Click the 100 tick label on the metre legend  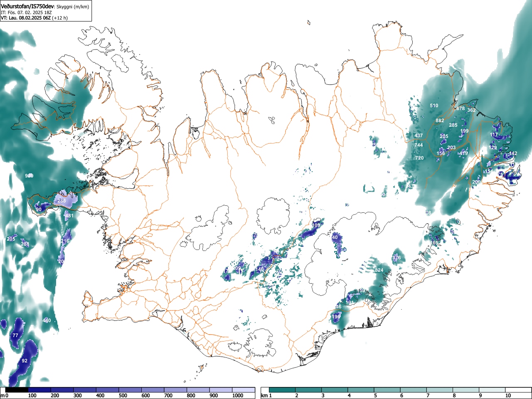click(x=32, y=396)
